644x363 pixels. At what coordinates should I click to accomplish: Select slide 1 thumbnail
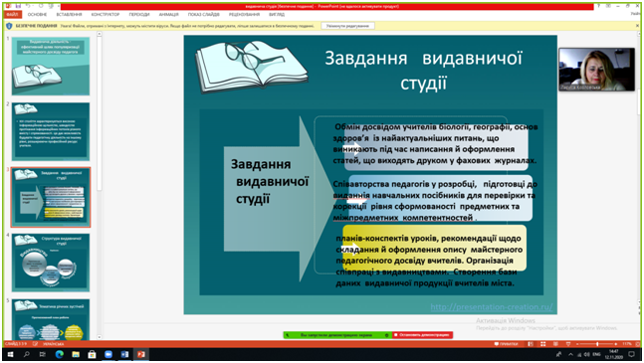coord(51,67)
